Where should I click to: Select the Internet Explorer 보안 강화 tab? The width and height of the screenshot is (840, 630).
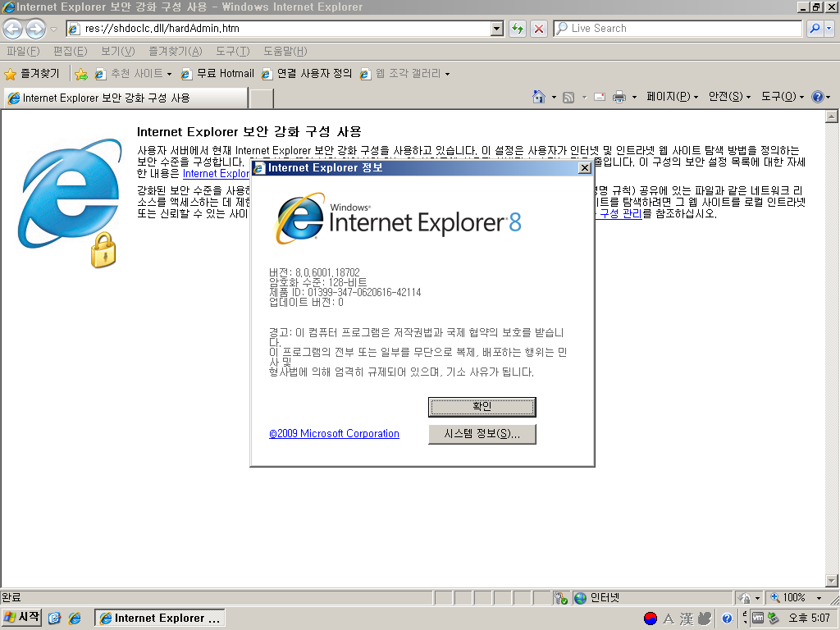[x=126, y=98]
